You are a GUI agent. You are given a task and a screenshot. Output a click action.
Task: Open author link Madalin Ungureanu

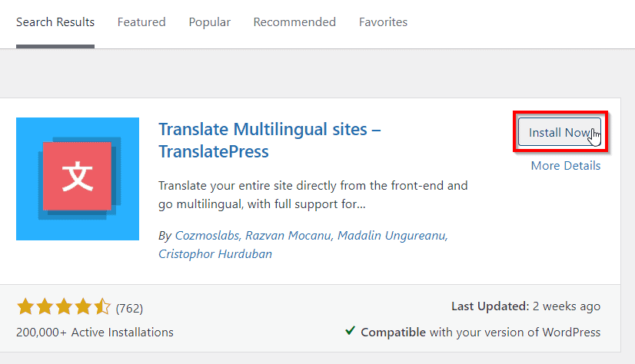[x=391, y=236]
